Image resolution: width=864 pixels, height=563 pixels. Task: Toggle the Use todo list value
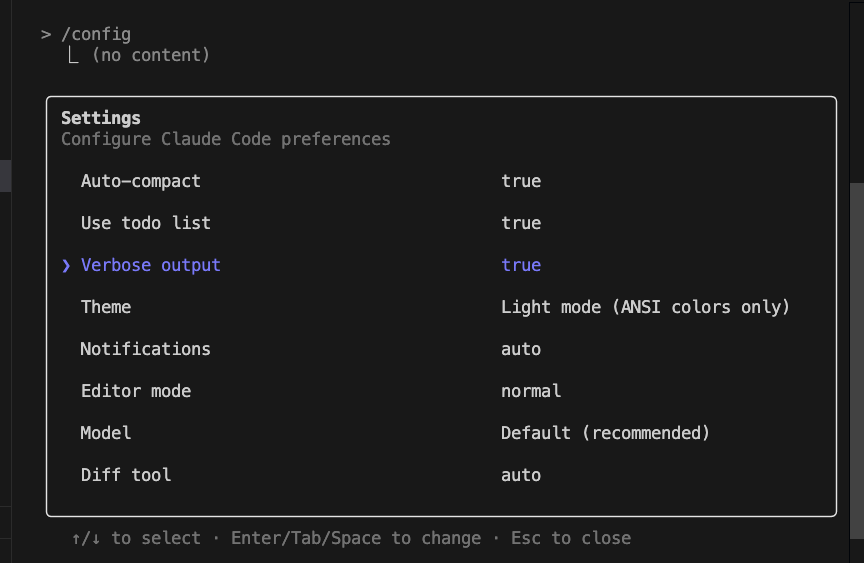(521, 223)
